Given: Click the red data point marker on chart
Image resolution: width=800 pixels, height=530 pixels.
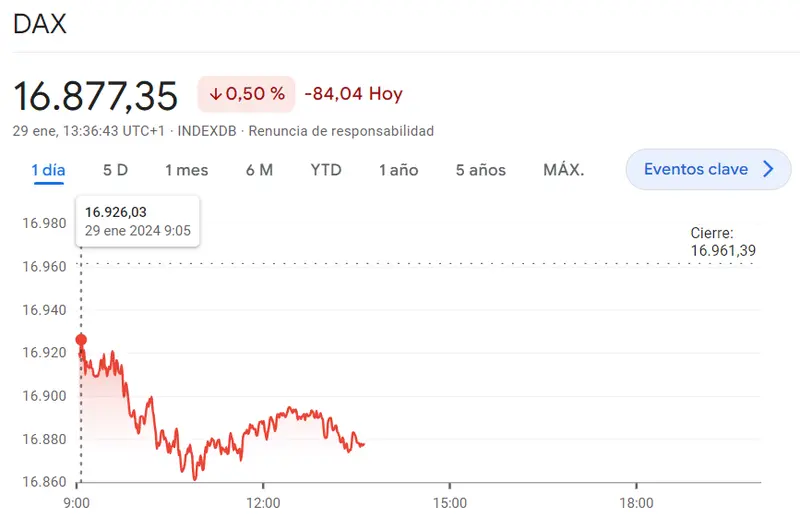Looking at the screenshot, I should point(81,340).
